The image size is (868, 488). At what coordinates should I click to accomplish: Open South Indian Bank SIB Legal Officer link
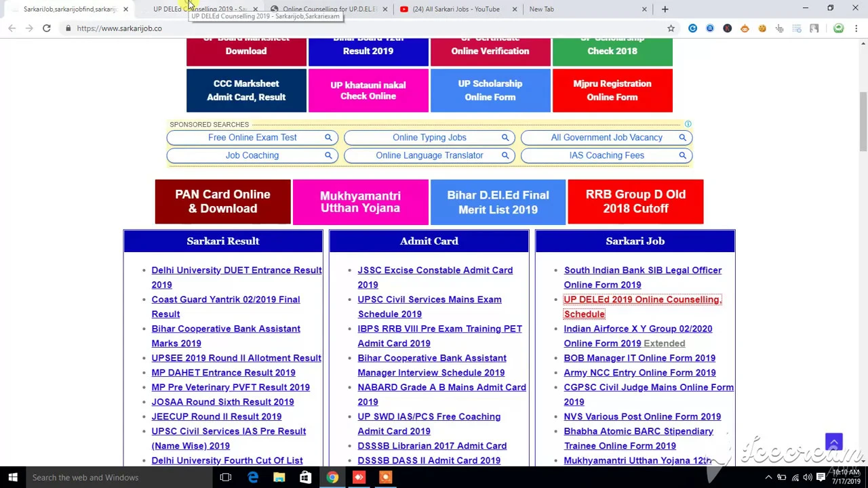[642, 277]
